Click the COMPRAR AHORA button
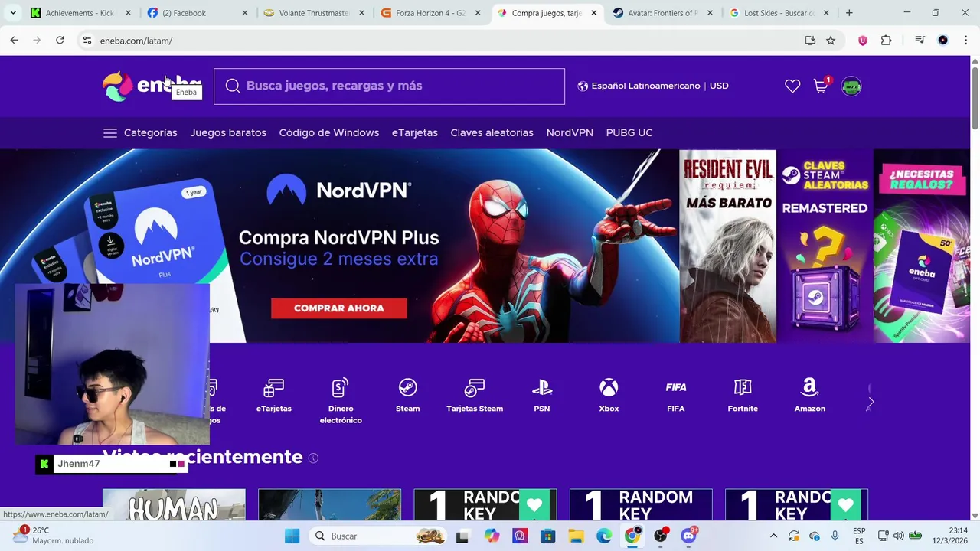 click(338, 308)
